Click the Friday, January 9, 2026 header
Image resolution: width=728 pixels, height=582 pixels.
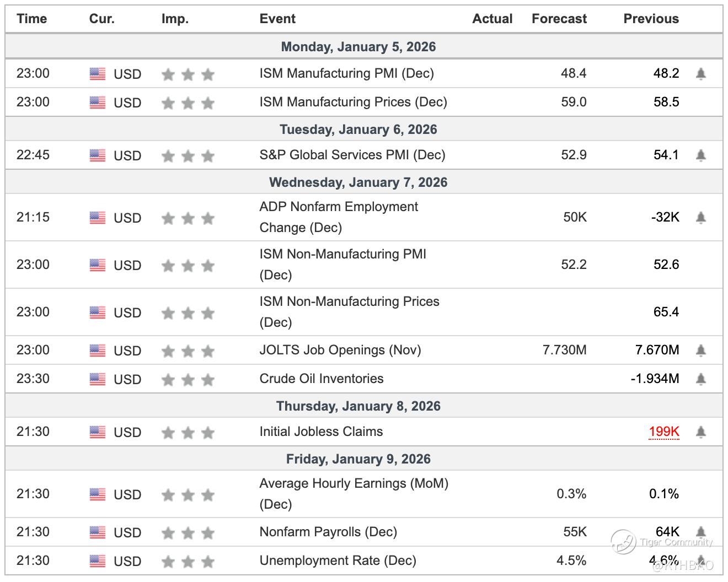pyautogui.click(x=358, y=459)
